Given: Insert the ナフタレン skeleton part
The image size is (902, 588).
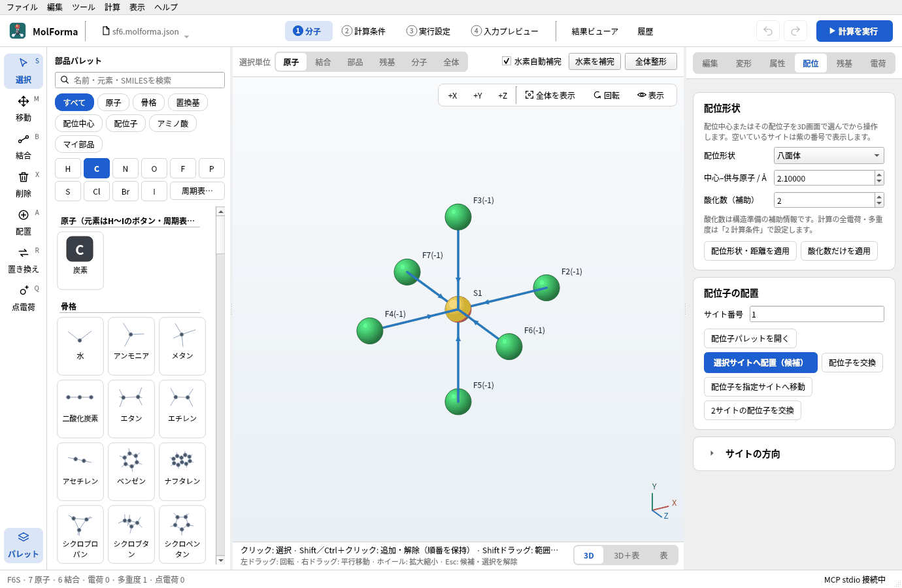Looking at the screenshot, I should [182, 471].
